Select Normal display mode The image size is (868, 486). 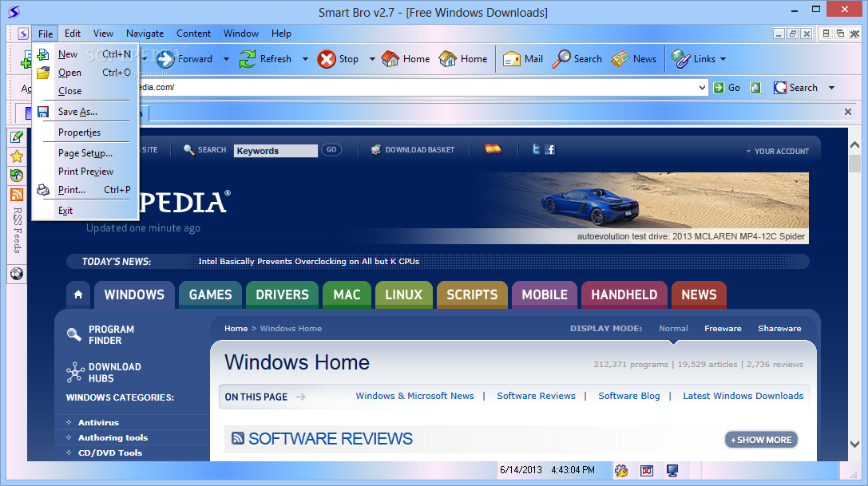pyautogui.click(x=673, y=328)
